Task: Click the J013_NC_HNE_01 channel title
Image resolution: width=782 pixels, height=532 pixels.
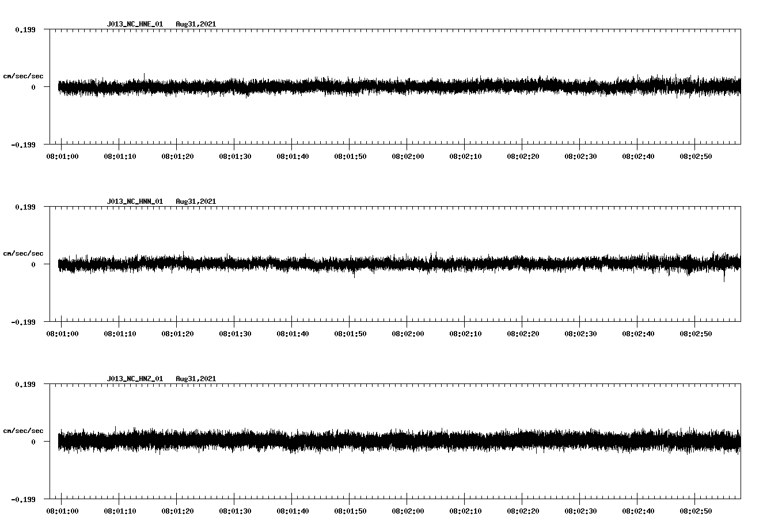Action: (135, 24)
